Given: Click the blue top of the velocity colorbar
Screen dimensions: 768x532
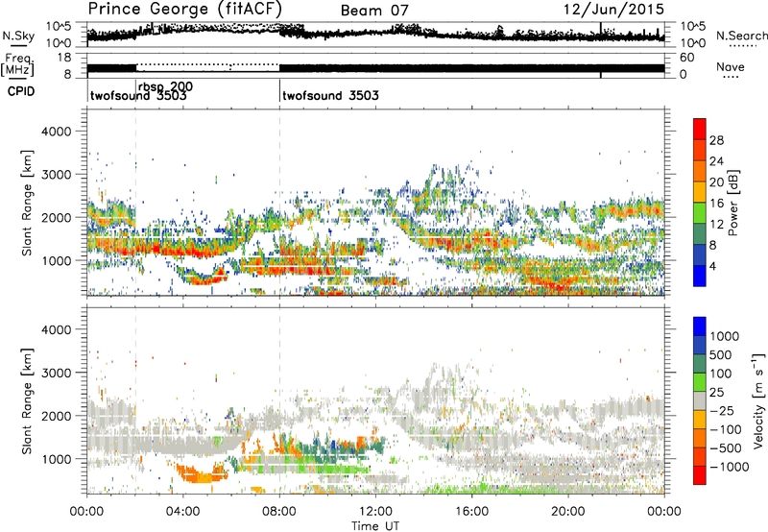Looking at the screenshot, I should click(700, 326).
